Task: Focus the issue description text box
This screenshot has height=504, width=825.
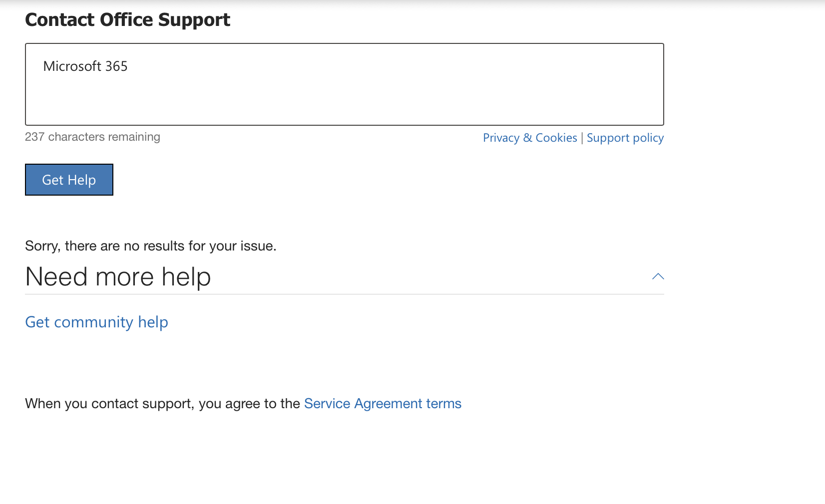Action: [x=345, y=84]
